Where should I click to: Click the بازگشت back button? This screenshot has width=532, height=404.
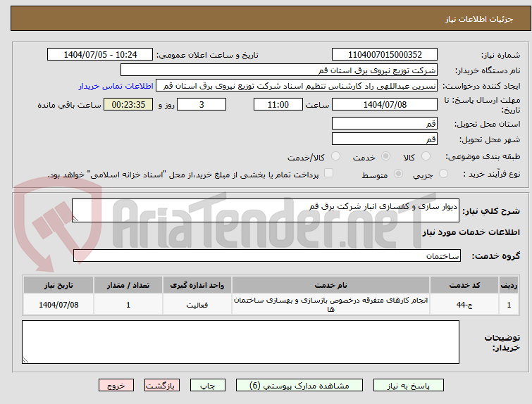pos(162,386)
